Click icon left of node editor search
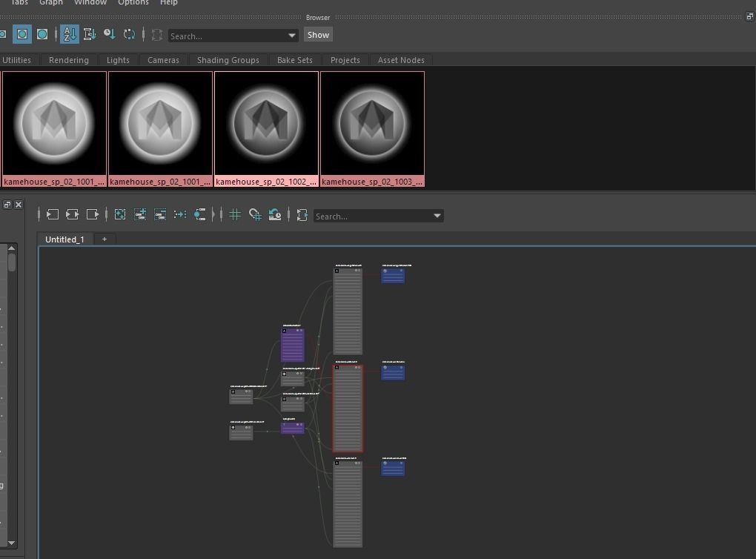 302,214
